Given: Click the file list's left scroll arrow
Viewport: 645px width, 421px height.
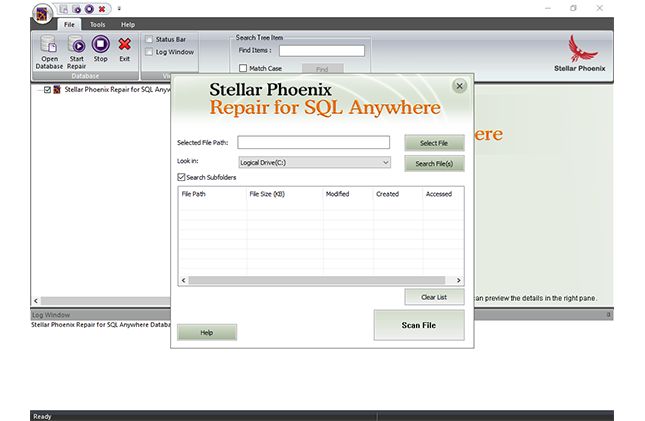Looking at the screenshot, I should pyautogui.click(x=183, y=280).
